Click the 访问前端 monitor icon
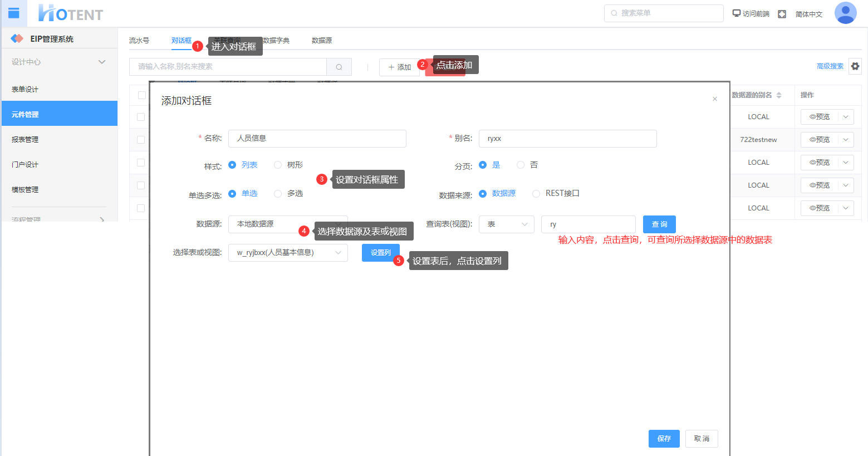 click(x=736, y=13)
